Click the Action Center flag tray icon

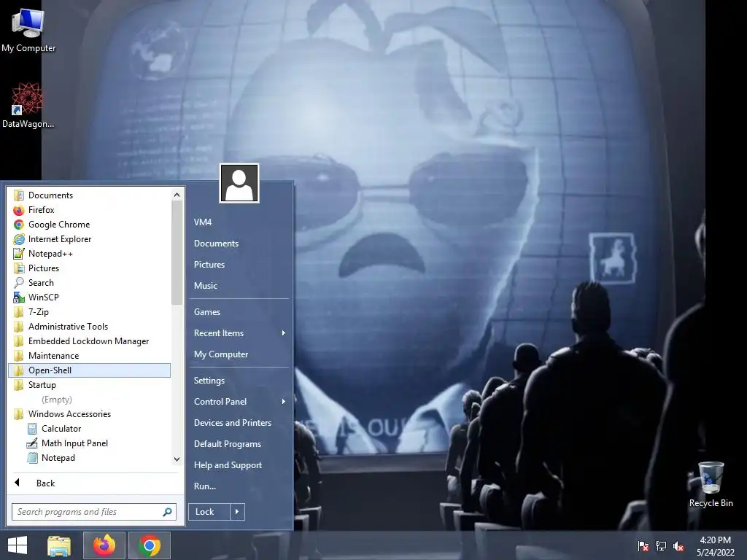[x=643, y=546]
